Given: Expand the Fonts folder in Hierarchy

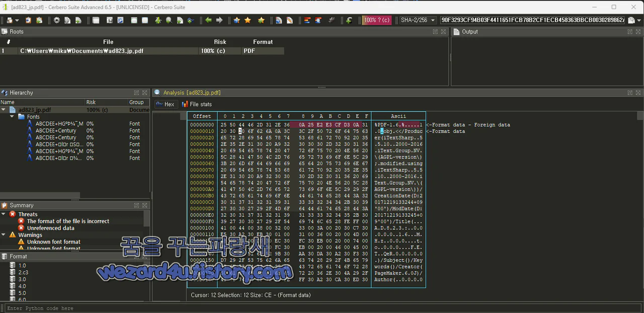Looking at the screenshot, I should click(x=11, y=116).
